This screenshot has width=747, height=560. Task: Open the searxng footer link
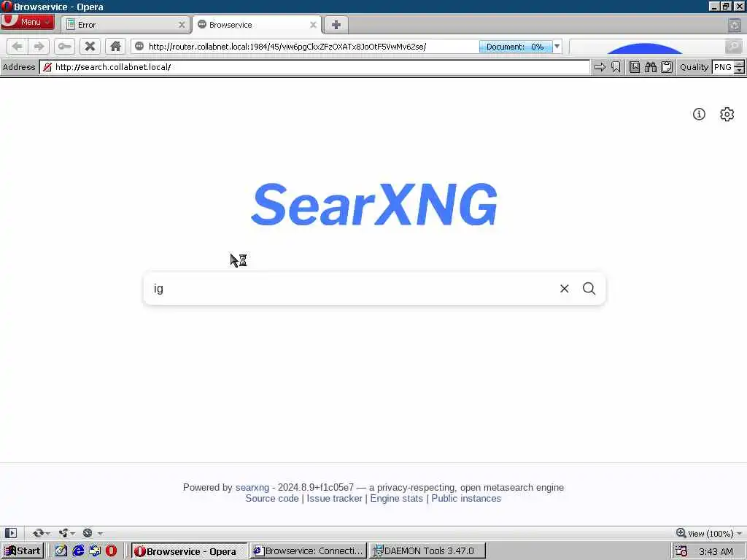[x=252, y=487]
